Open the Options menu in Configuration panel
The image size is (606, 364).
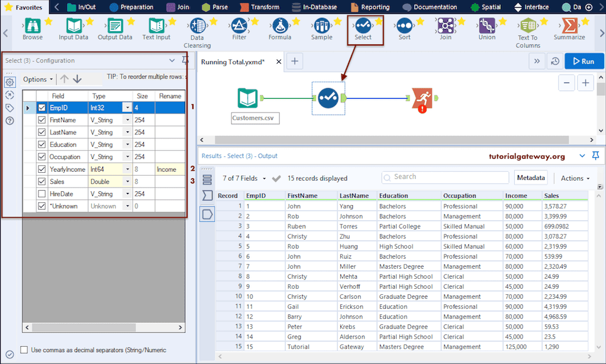point(37,79)
